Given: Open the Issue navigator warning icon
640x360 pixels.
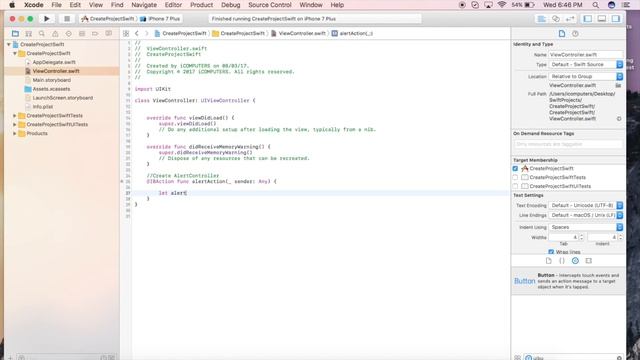Looking at the screenshot, I should [55, 33].
